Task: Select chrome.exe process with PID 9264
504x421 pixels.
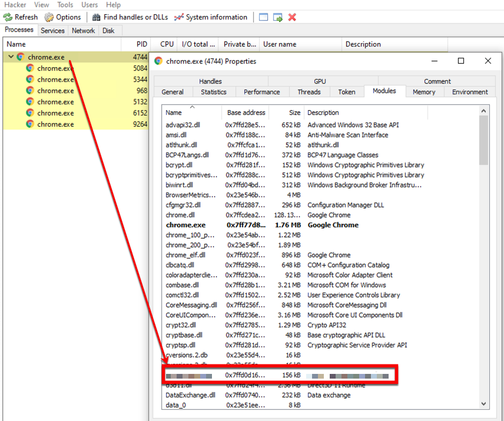Action: pyautogui.click(x=55, y=124)
